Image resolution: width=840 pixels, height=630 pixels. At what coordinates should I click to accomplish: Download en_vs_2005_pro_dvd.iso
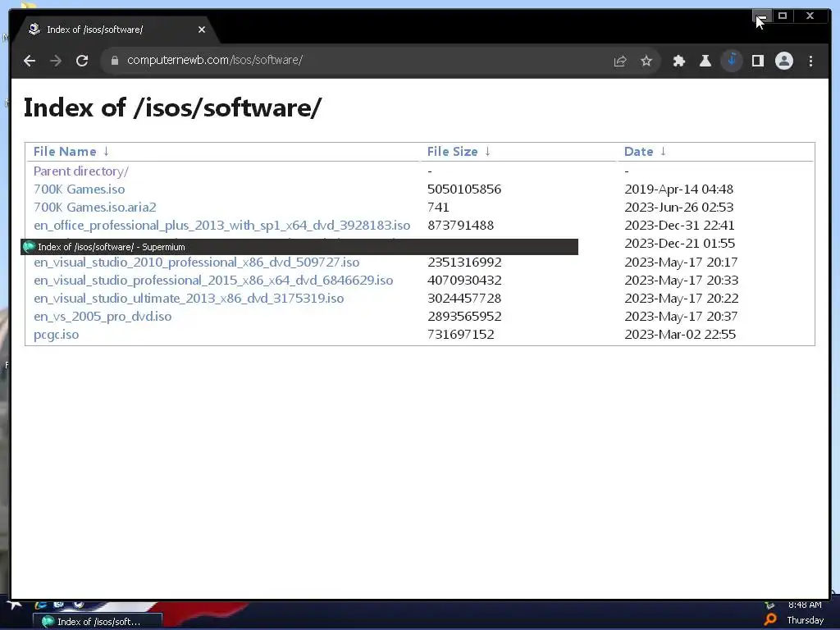pos(103,317)
